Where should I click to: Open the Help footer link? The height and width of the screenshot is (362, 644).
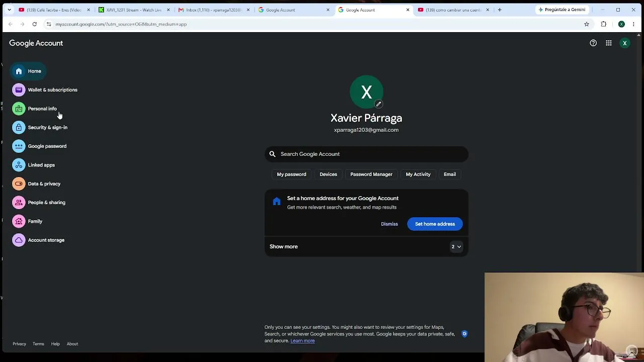pyautogui.click(x=55, y=344)
